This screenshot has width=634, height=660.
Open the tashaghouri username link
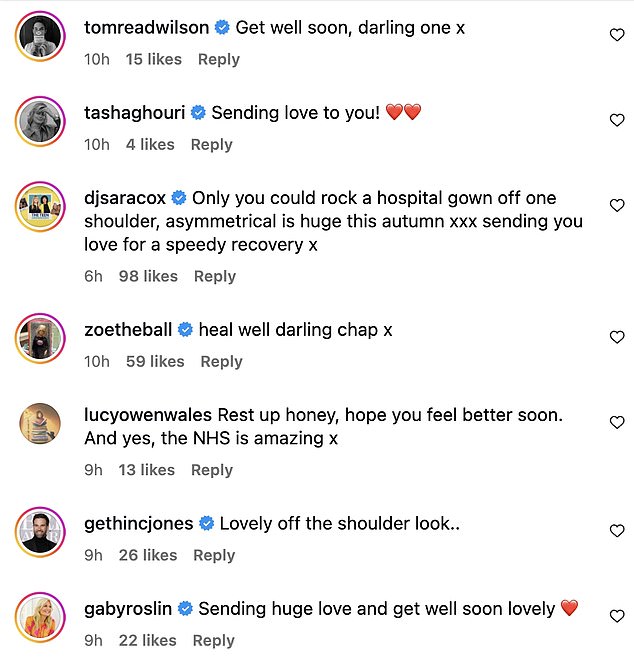[135, 112]
